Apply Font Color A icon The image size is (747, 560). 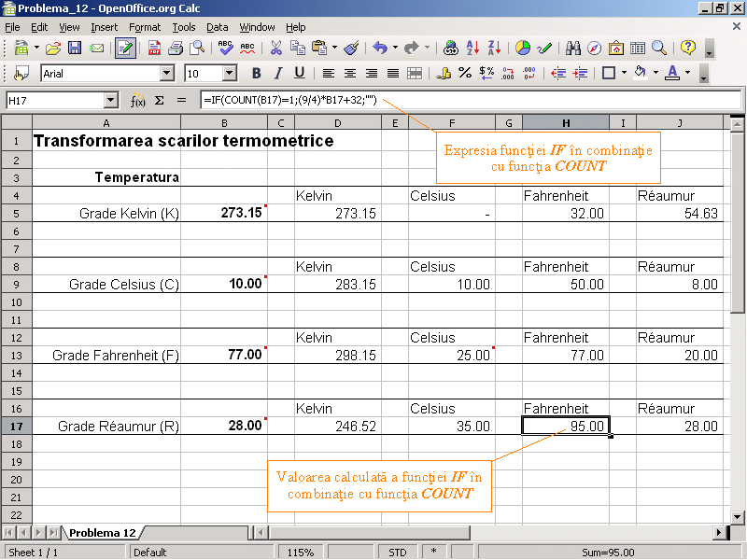click(672, 74)
